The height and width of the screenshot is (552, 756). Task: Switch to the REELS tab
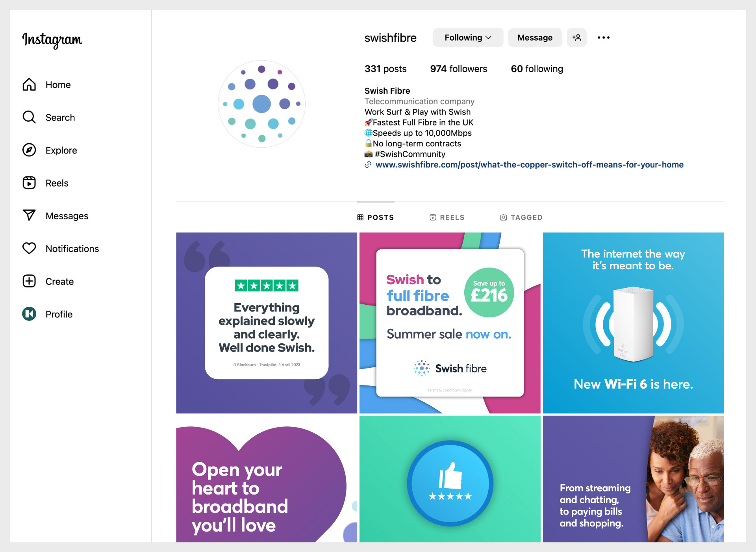click(447, 217)
